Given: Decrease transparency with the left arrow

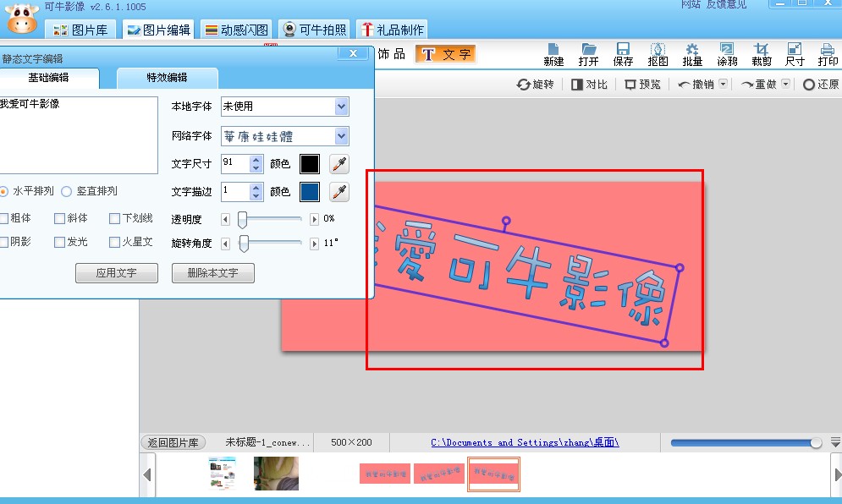Looking at the screenshot, I should click(x=226, y=219).
